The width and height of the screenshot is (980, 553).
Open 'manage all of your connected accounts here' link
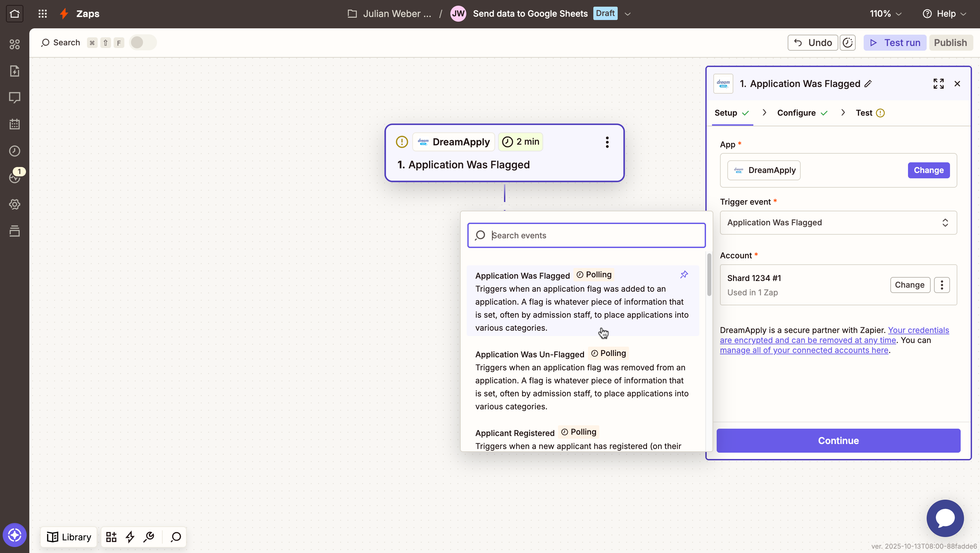[x=804, y=350]
